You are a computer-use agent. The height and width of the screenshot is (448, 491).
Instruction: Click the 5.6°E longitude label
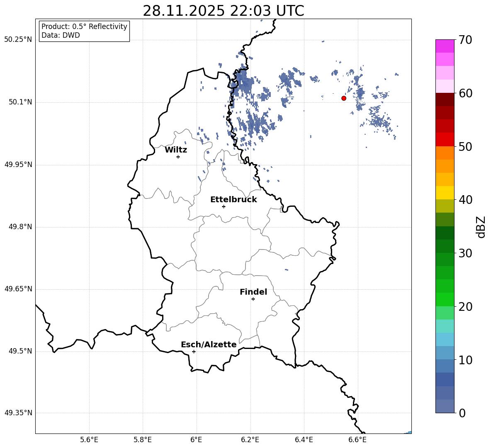pyautogui.click(x=89, y=440)
